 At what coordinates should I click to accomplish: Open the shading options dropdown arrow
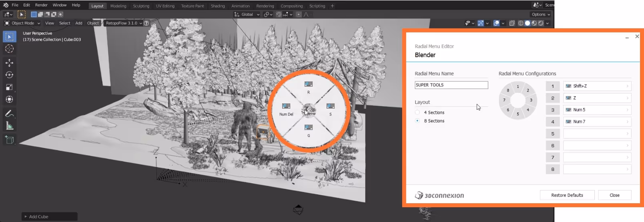pyautogui.click(x=548, y=23)
